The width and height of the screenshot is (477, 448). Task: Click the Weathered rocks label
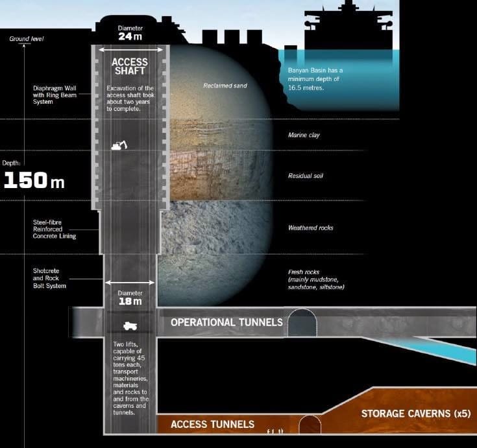310,228
